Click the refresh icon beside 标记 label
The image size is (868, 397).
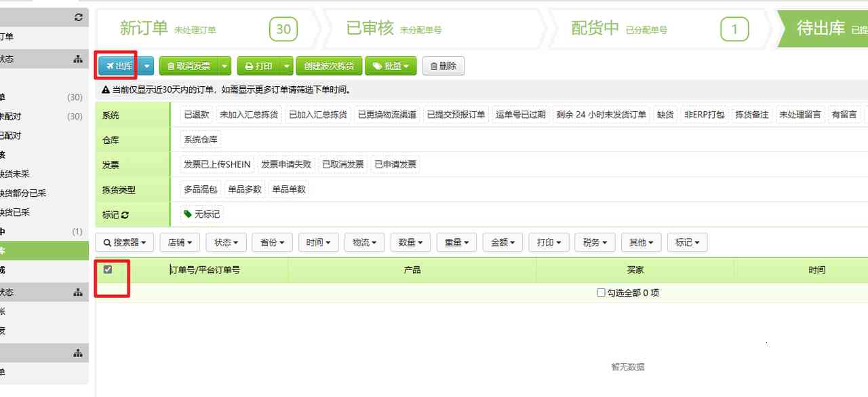pyautogui.click(x=126, y=214)
